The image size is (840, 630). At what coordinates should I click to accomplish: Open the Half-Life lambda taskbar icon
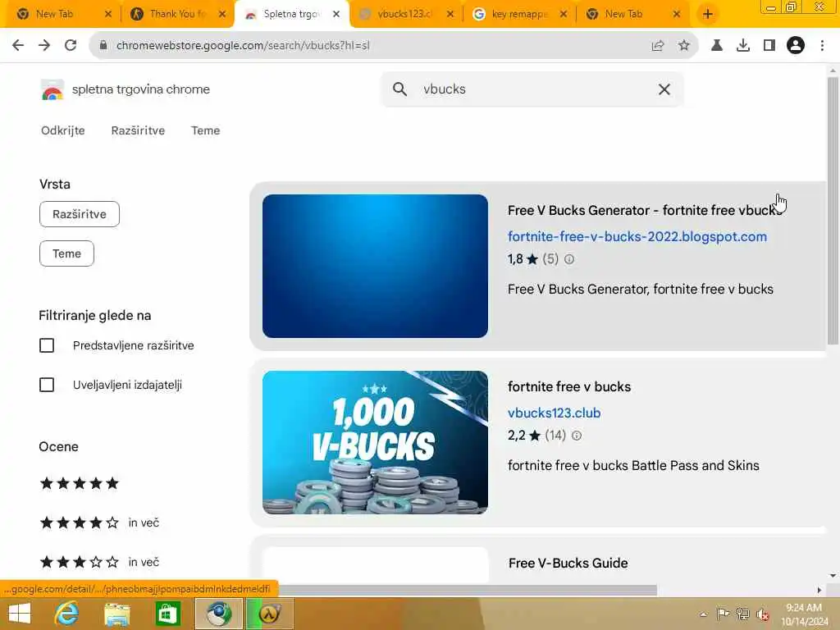[x=269, y=614]
